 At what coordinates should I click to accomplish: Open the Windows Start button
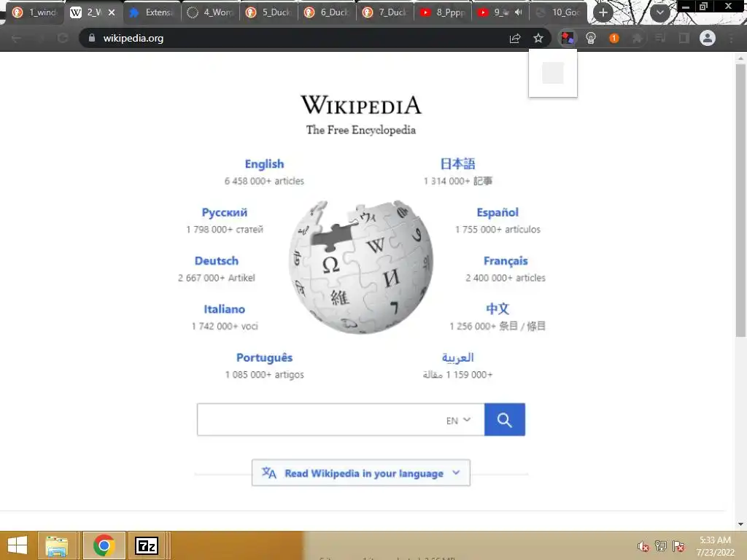tap(18, 545)
